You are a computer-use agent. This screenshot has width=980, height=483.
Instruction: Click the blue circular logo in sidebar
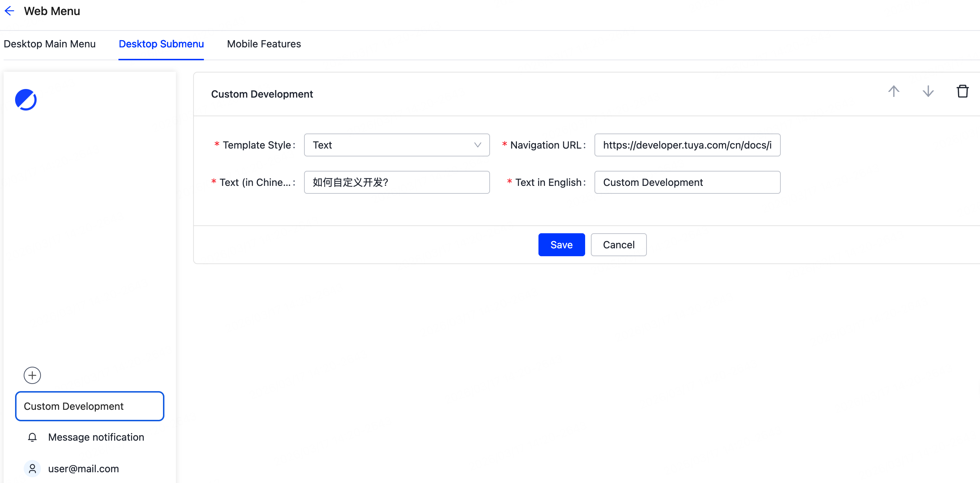pos(26,100)
